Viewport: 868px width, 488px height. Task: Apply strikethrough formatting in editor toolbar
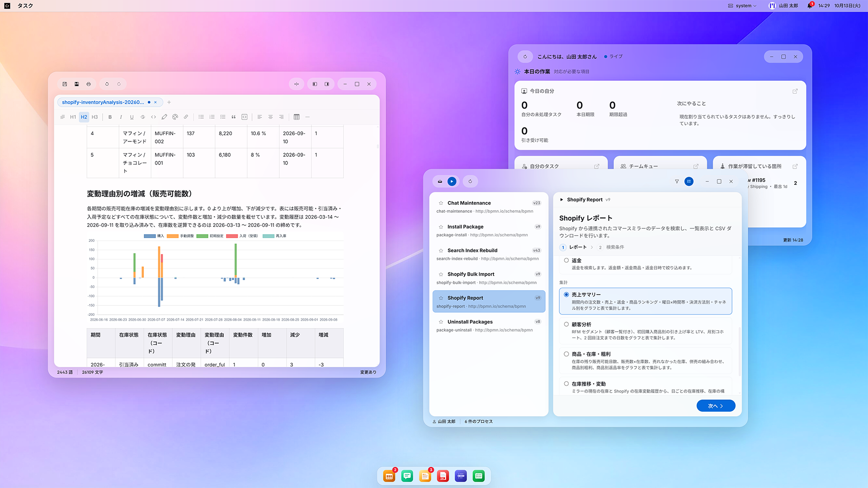click(x=142, y=117)
